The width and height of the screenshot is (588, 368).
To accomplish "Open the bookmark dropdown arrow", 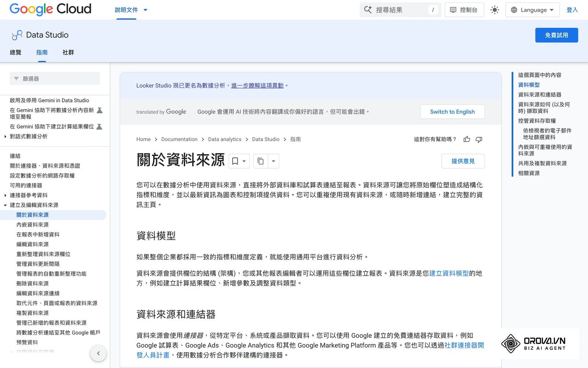I will pos(244,161).
